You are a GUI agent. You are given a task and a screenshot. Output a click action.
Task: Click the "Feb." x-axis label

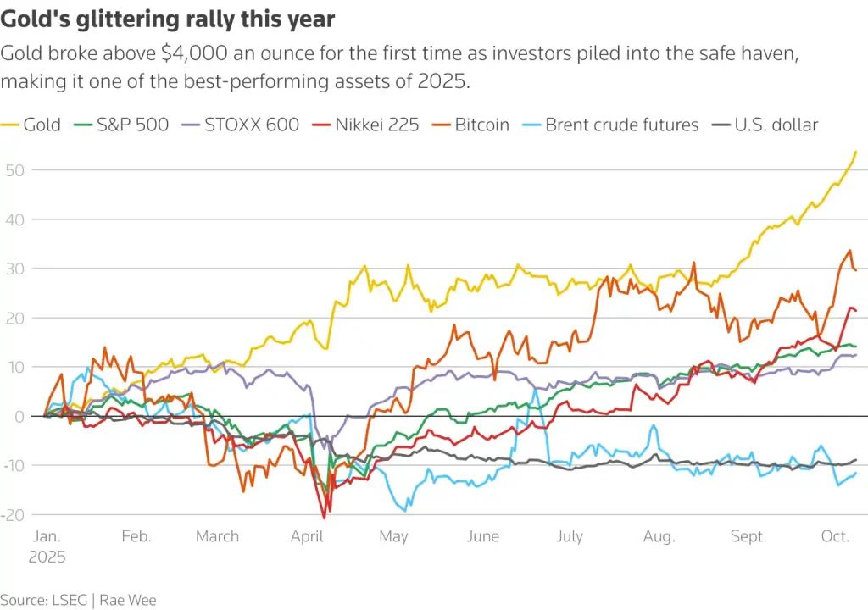136,536
